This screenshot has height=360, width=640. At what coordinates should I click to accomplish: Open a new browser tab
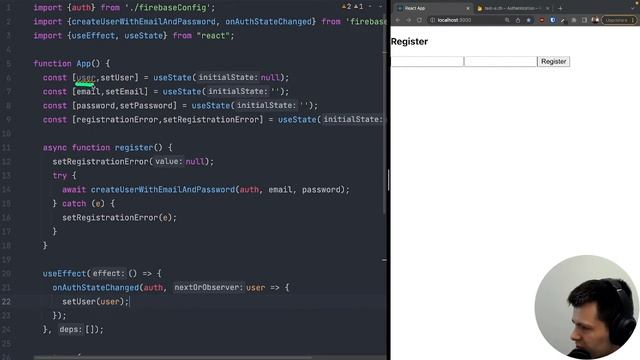[x=560, y=8]
